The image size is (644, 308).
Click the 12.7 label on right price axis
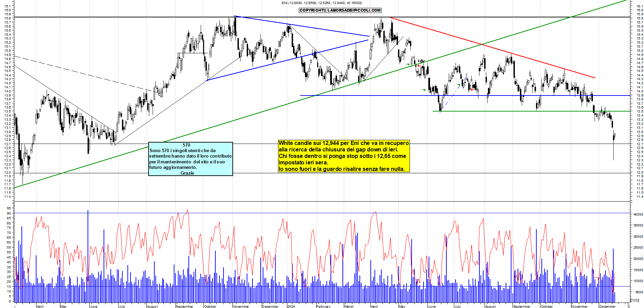pyautogui.click(x=640, y=144)
